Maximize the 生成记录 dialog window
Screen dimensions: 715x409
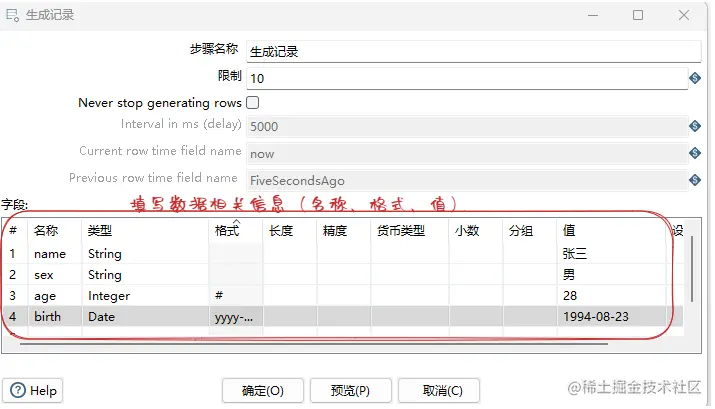coord(638,15)
